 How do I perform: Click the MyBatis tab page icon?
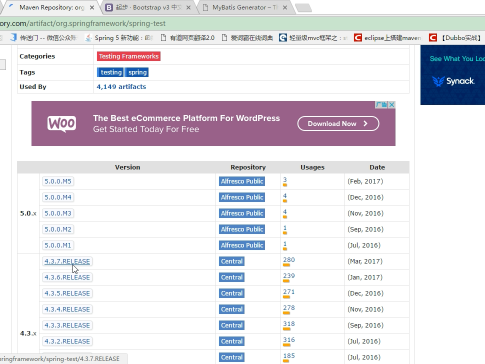pos(206,7)
